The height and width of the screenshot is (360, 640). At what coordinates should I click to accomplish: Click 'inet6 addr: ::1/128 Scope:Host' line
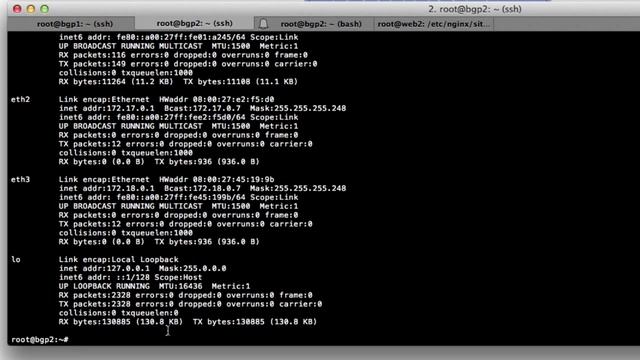tap(131, 277)
